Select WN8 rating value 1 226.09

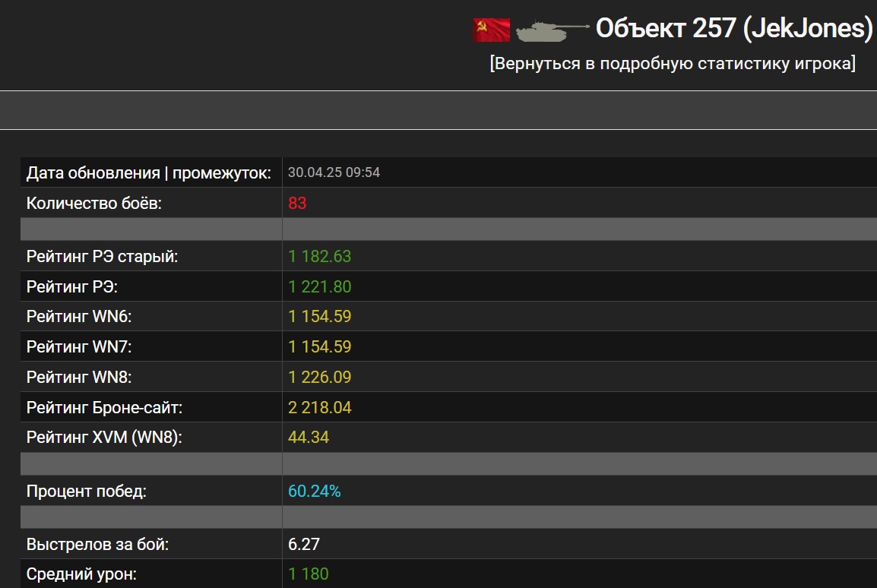tap(319, 377)
